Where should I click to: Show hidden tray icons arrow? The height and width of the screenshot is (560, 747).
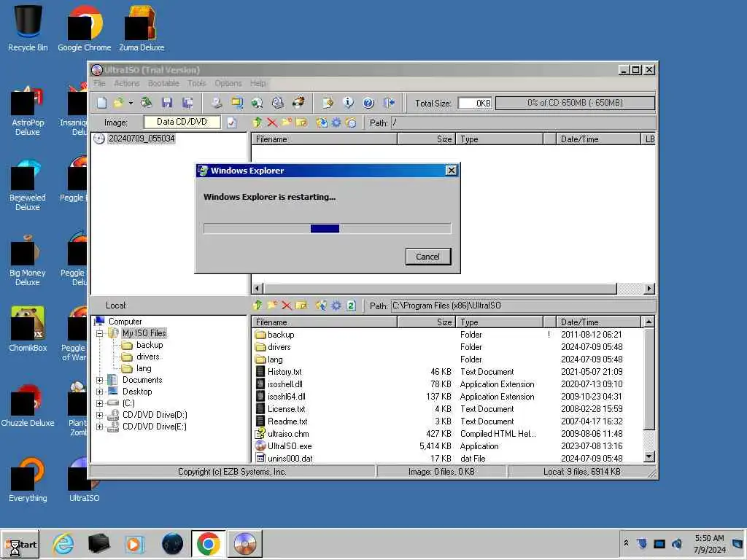click(x=627, y=542)
